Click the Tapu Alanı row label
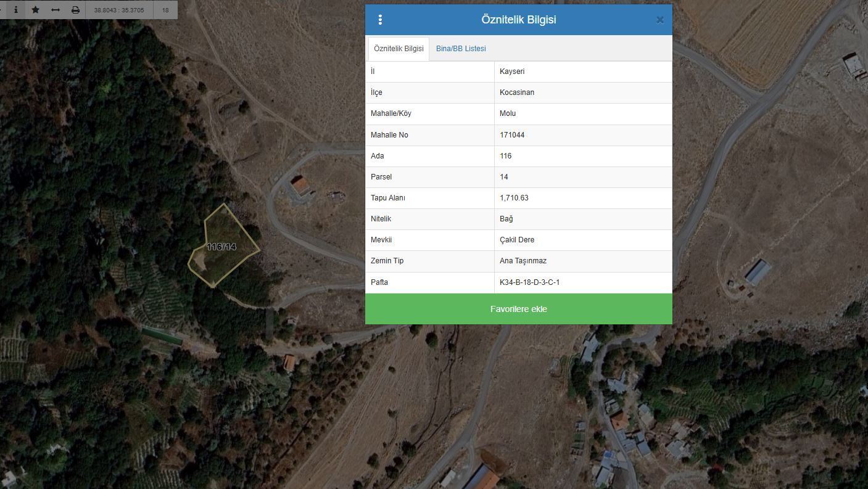Screen dimensions: 868x489 point(388,198)
